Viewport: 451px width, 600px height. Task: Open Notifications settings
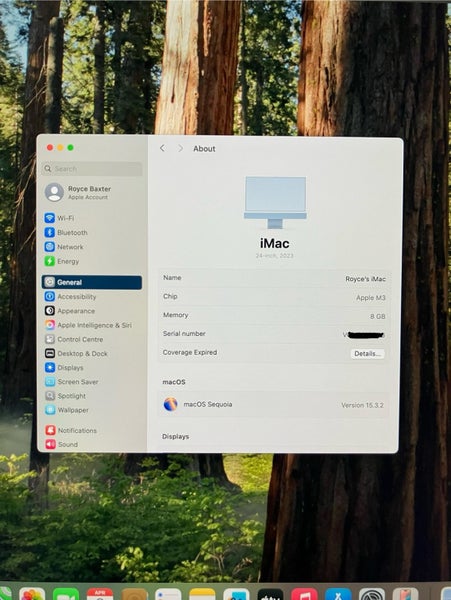click(x=71, y=430)
